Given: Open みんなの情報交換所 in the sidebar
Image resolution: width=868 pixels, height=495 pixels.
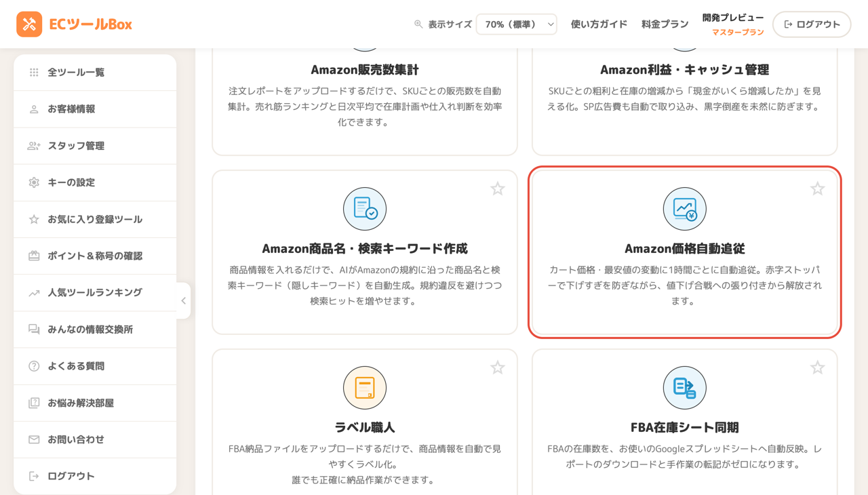Looking at the screenshot, I should pos(95,329).
